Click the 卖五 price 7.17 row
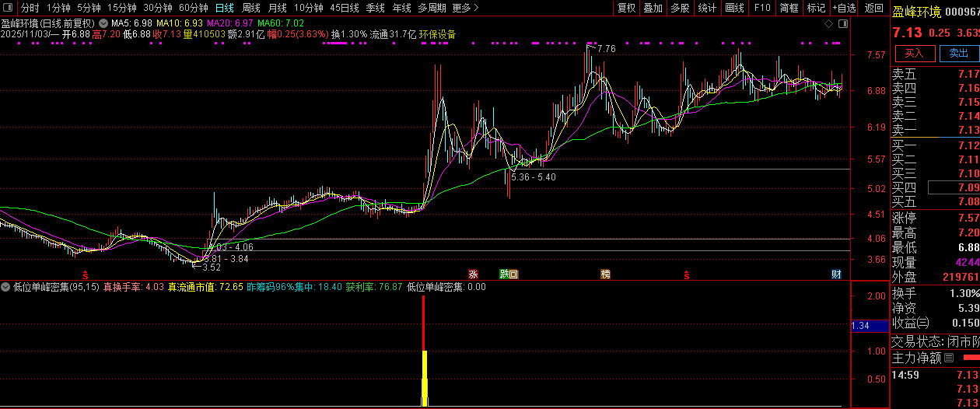This screenshot has width=980, height=409. [935, 74]
